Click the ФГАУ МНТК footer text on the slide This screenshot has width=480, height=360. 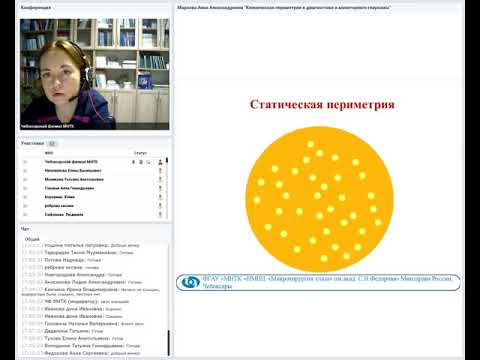click(x=327, y=282)
